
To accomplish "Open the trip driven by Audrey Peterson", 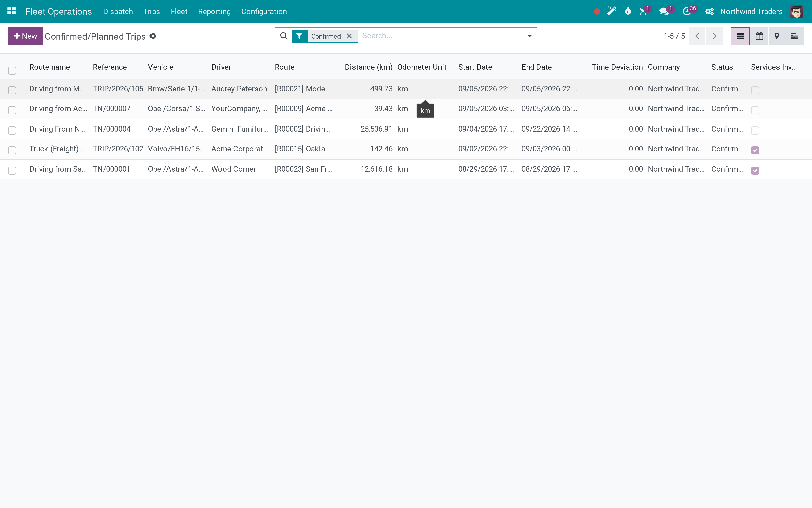I will (239, 89).
